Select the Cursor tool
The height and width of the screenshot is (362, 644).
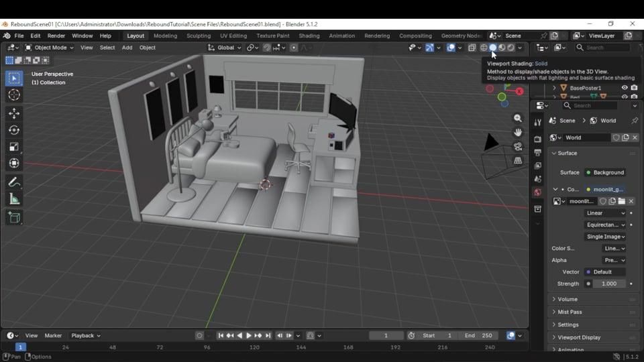click(14, 95)
